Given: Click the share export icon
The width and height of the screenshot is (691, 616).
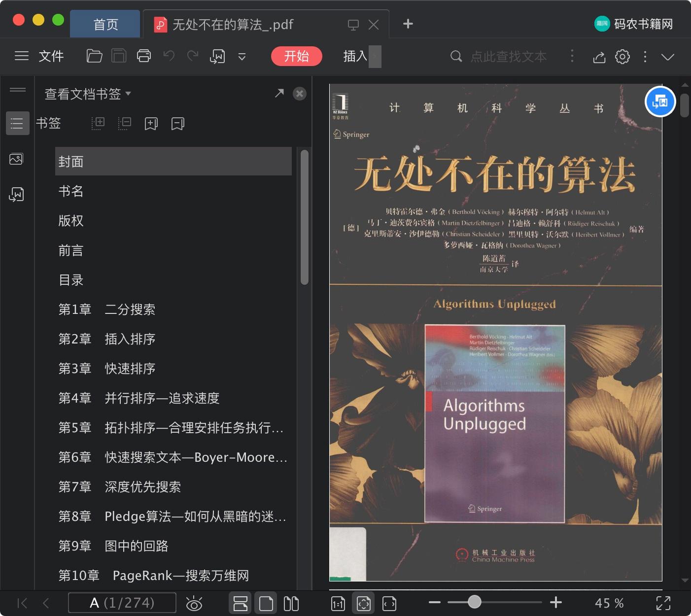Looking at the screenshot, I should pos(599,57).
